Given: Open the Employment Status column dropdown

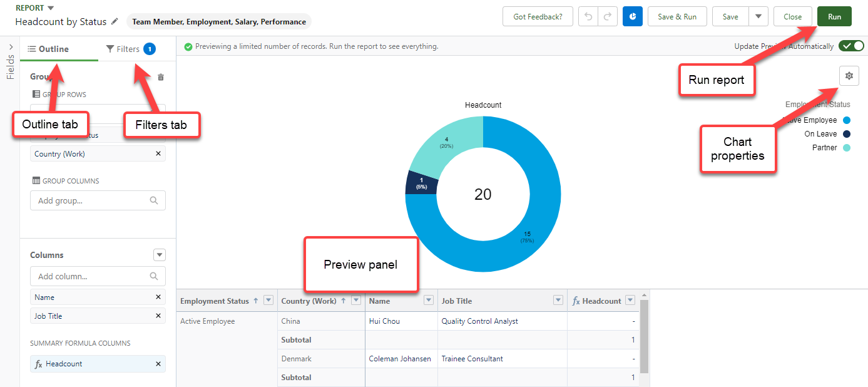Looking at the screenshot, I should (268, 301).
